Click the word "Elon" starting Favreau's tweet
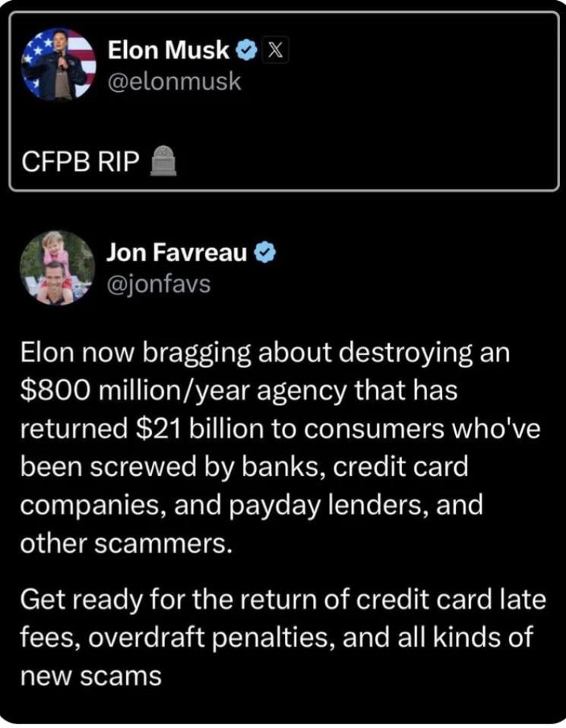This screenshot has height=728, width=566. [48, 352]
